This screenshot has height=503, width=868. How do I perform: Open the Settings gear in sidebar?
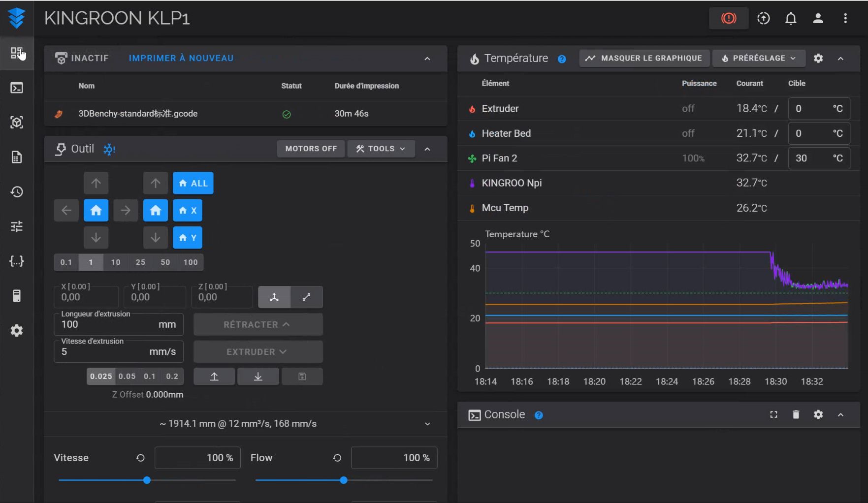pyautogui.click(x=17, y=330)
